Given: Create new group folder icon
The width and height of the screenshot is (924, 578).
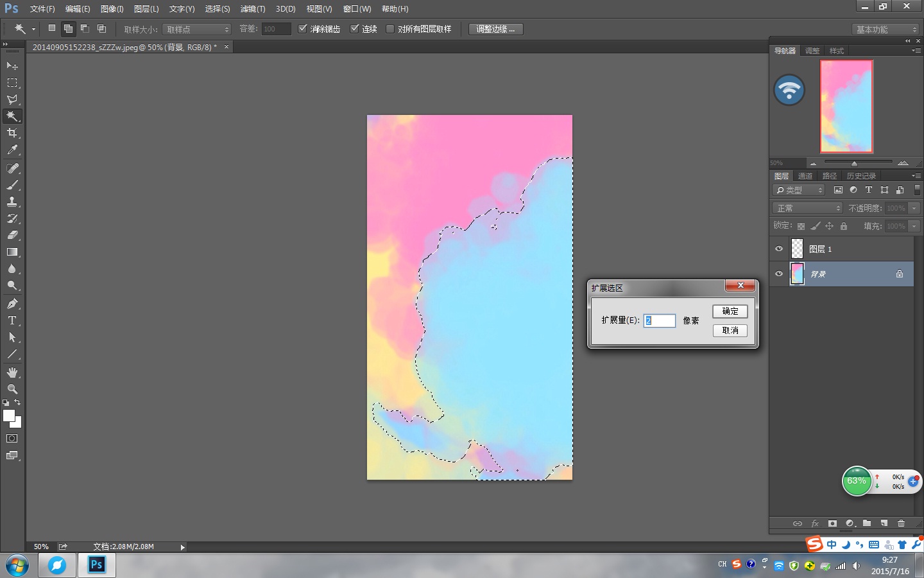Looking at the screenshot, I should (x=867, y=523).
